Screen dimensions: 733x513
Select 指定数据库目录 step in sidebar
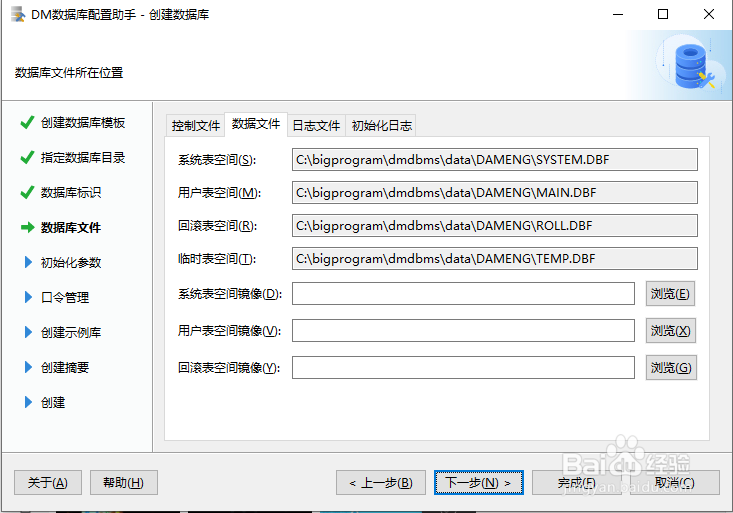[x=83, y=158]
